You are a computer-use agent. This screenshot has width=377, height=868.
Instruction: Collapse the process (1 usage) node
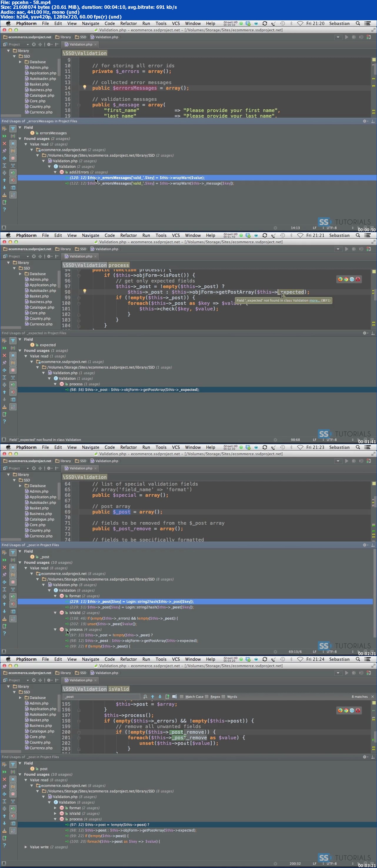coord(55,384)
